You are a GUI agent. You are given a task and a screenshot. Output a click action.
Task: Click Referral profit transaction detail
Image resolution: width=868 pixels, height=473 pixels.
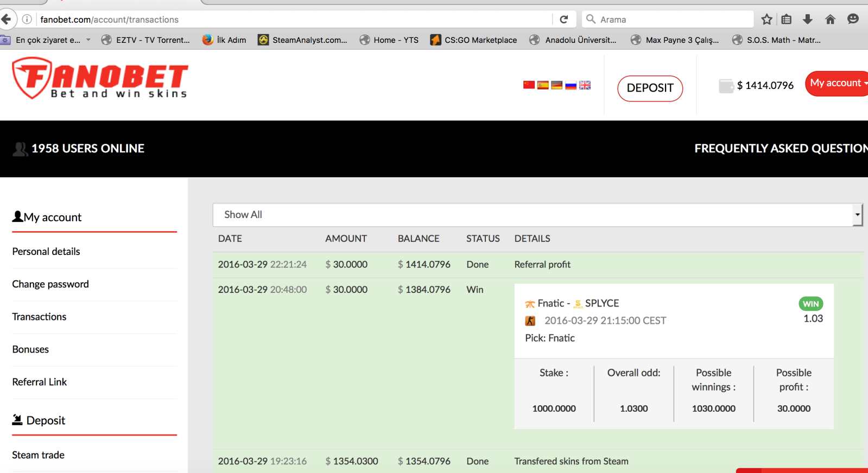click(x=542, y=265)
